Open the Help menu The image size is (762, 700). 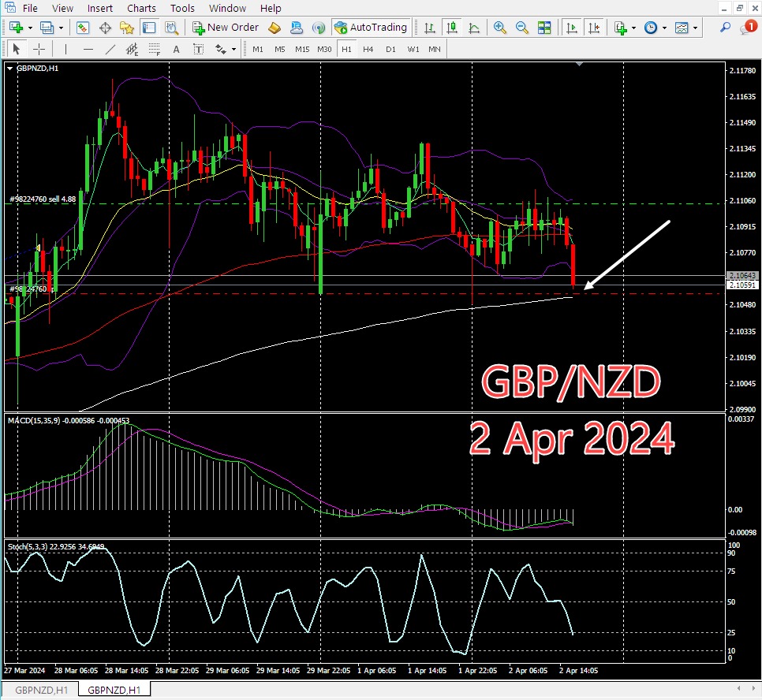[x=271, y=8]
